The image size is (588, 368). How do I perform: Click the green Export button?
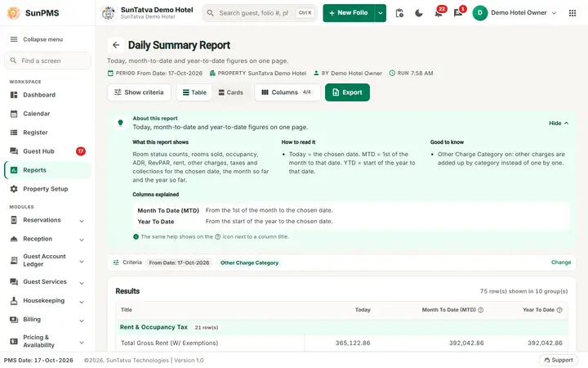(x=347, y=92)
